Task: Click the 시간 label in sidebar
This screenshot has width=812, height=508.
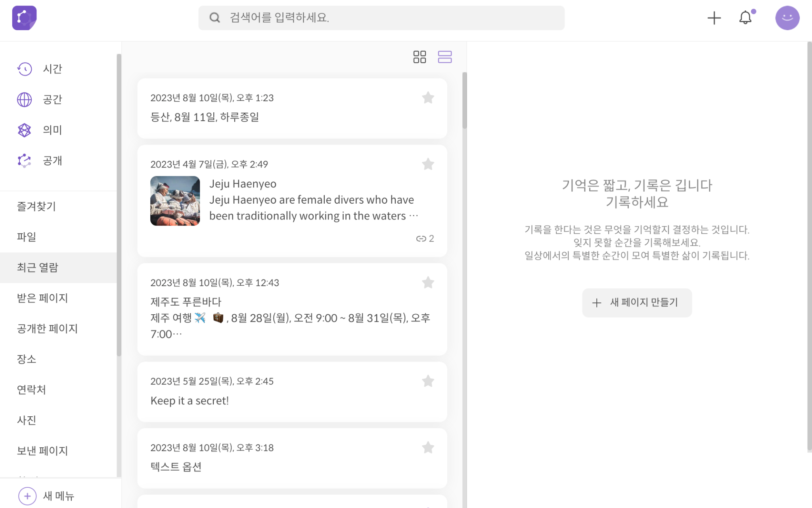Action: [x=53, y=69]
